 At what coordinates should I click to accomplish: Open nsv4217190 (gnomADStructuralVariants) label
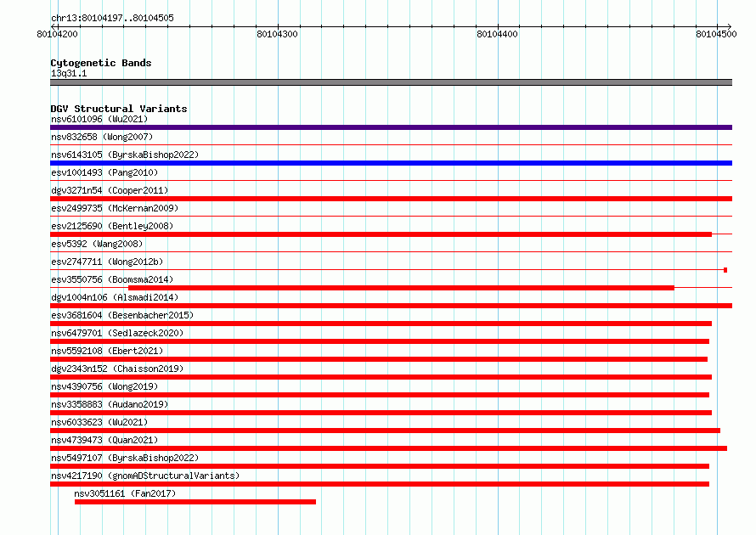pyautogui.click(x=145, y=476)
